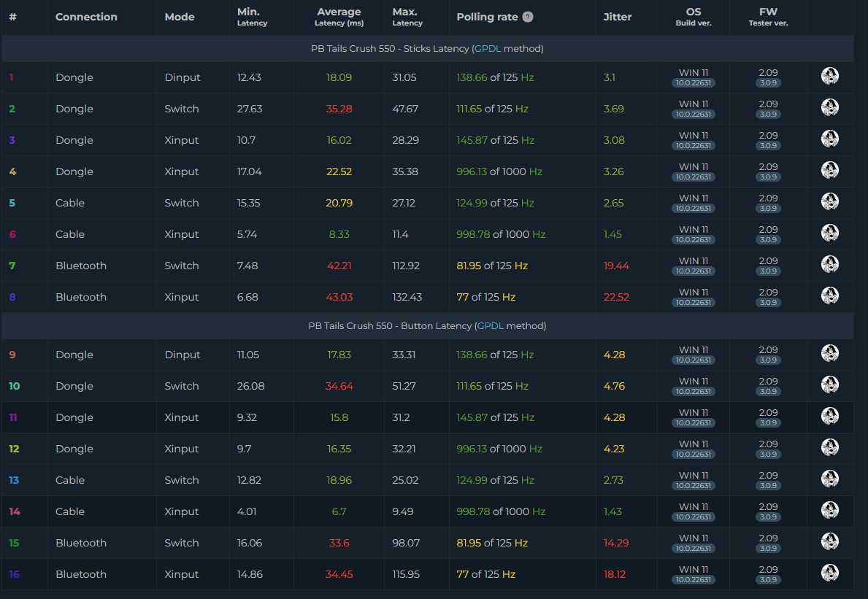Open tester avatar in row 4
Screen dimensions: 868x599
829,170
